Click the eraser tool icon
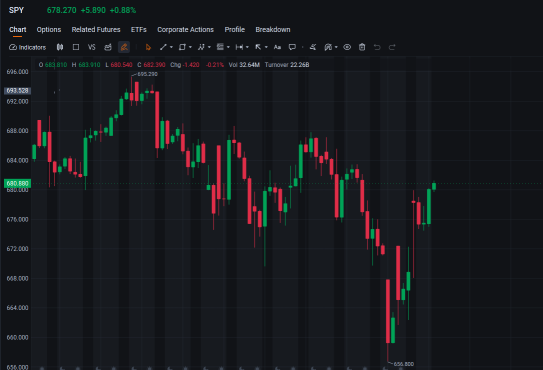Viewport: 543px width, 370px height. (x=313, y=47)
